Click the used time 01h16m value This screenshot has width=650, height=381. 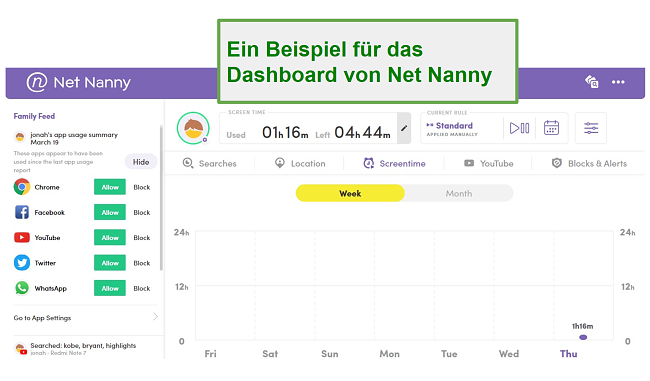pyautogui.click(x=285, y=133)
